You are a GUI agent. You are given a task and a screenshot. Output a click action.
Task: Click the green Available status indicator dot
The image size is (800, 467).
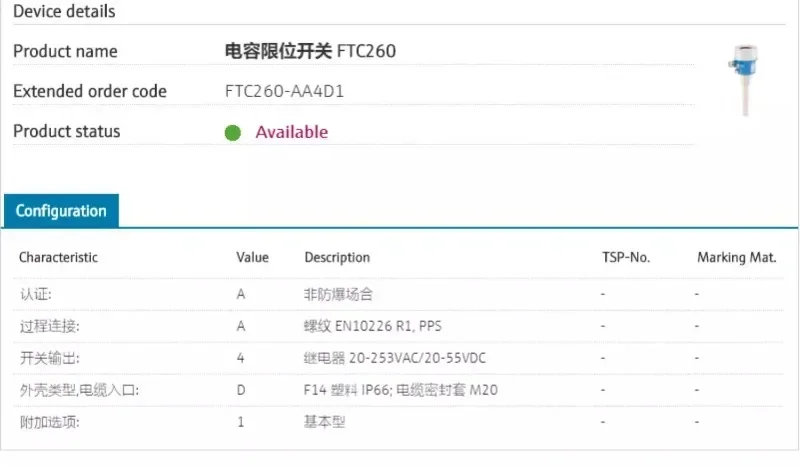pyautogui.click(x=233, y=132)
